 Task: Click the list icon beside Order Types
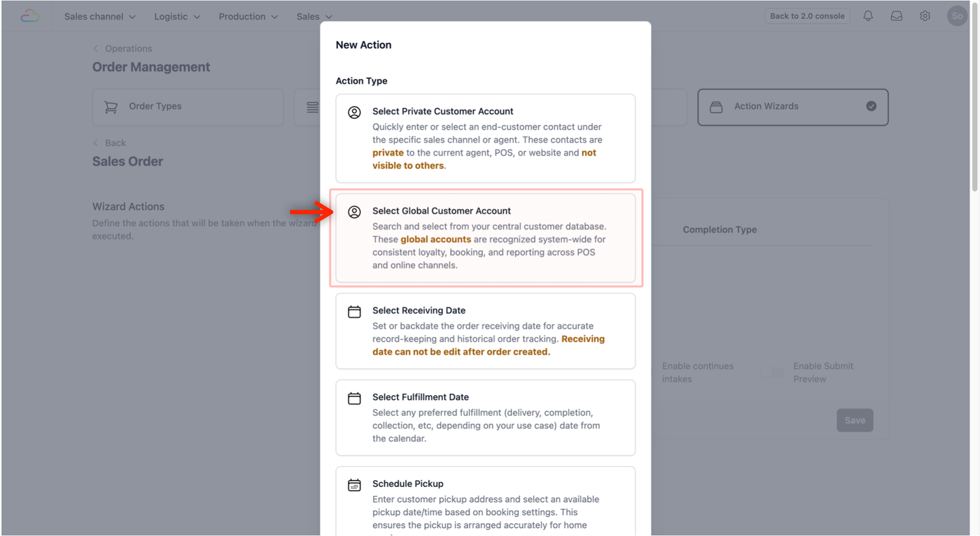[312, 107]
